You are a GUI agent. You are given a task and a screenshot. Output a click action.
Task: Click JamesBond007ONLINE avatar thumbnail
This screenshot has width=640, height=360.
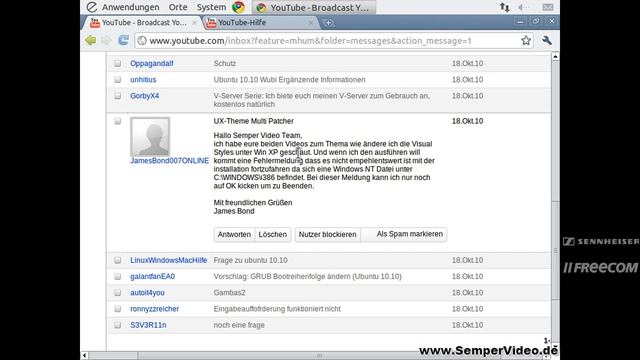point(150,136)
